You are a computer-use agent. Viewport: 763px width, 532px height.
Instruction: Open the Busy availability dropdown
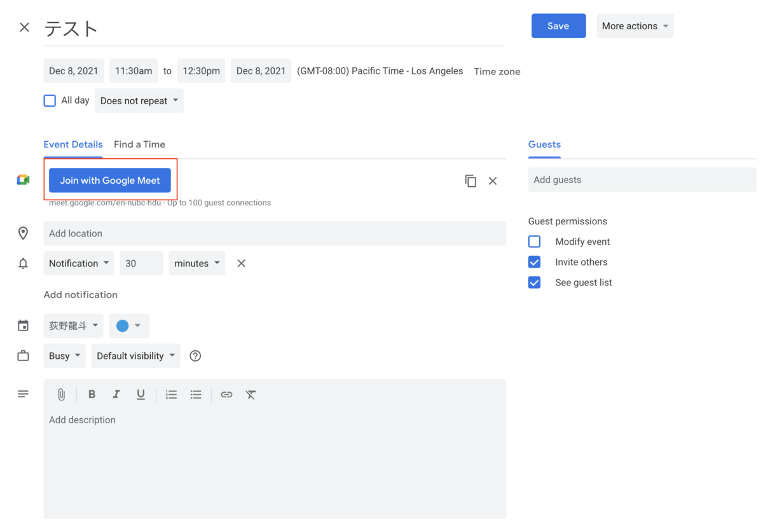coord(65,356)
